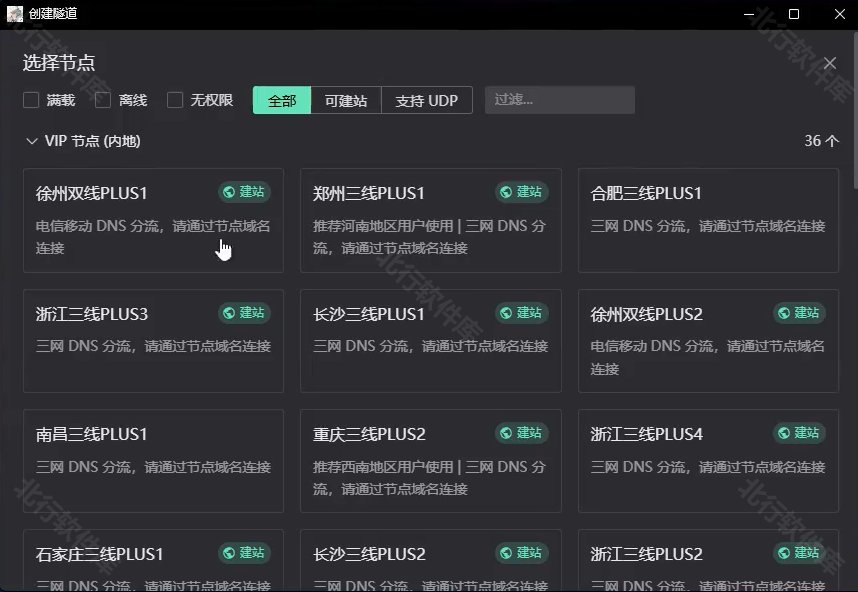Collapse the VIP 节点 (内地) group chevron
The height and width of the screenshot is (592, 858).
31,142
